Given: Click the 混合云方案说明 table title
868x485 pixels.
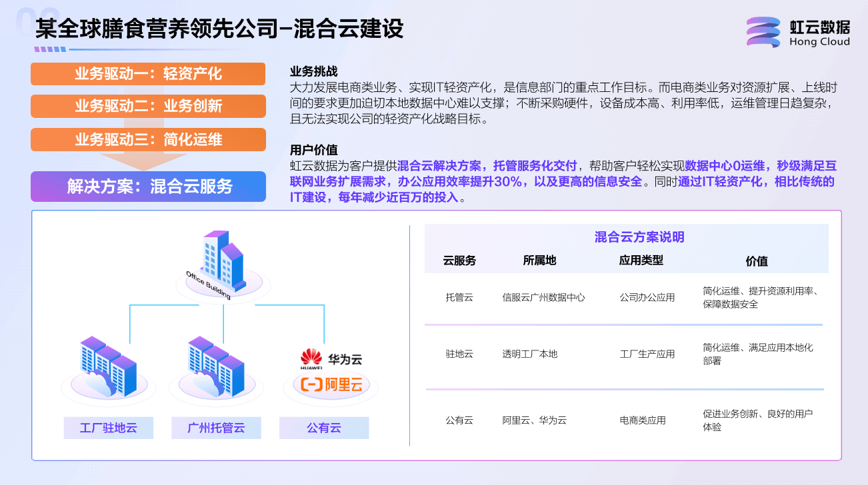Looking at the screenshot, I should (639, 237).
